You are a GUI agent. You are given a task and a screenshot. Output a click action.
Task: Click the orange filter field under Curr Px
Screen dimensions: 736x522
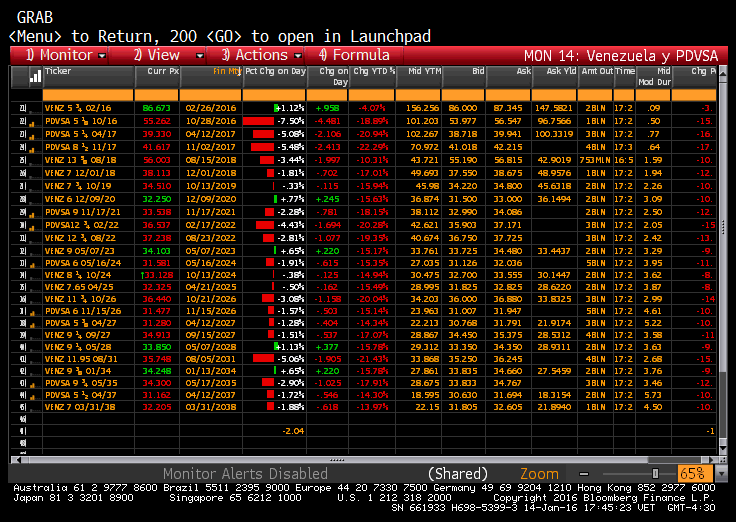[x=157, y=95]
